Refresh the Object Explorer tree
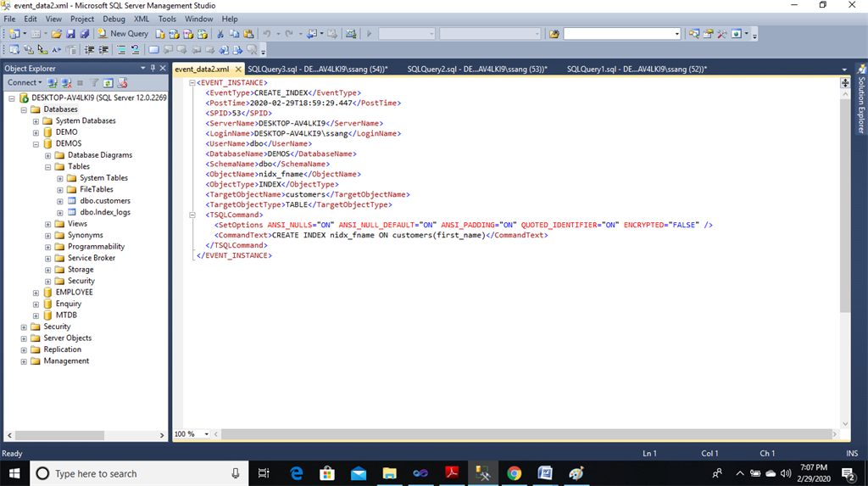Image resolution: width=868 pixels, height=486 pixels. (108, 83)
